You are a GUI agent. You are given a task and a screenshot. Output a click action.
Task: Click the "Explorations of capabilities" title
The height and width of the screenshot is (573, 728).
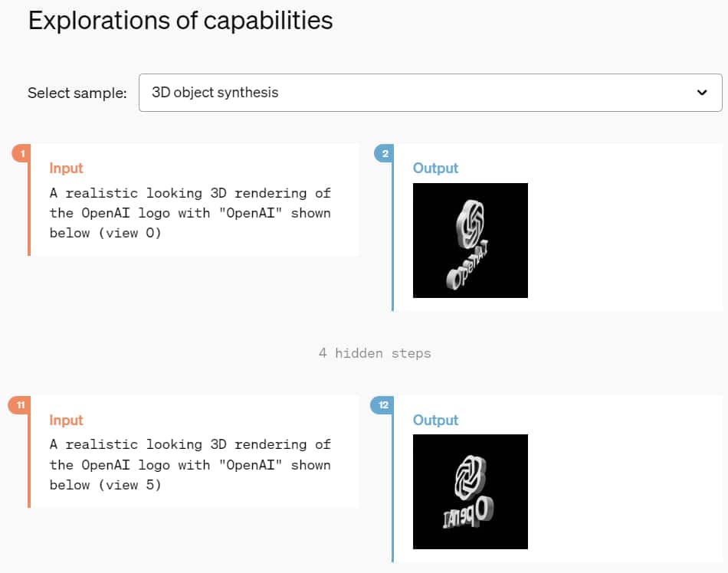pyautogui.click(x=180, y=21)
